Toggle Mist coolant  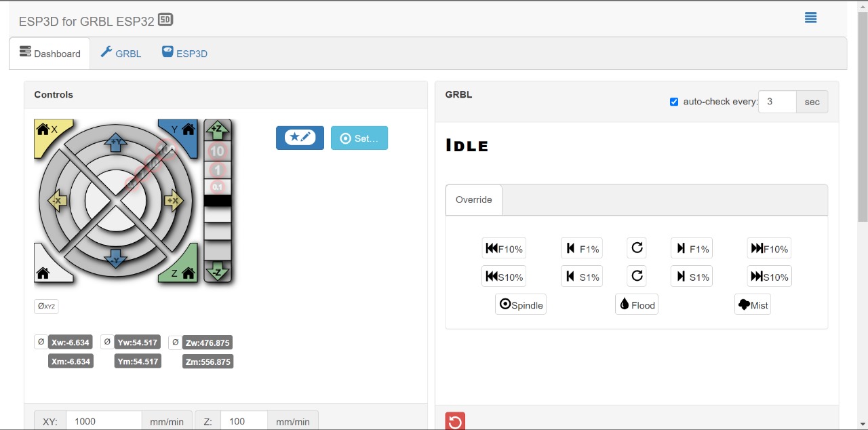[752, 305]
